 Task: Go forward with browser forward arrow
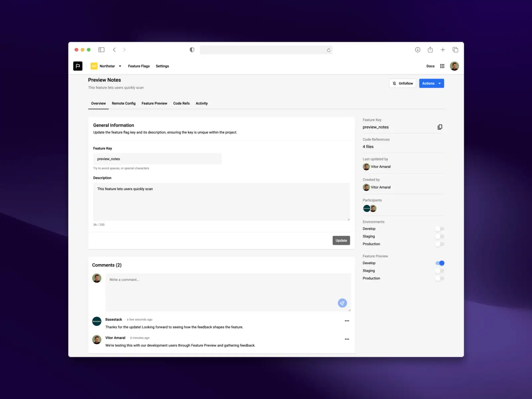(x=124, y=50)
